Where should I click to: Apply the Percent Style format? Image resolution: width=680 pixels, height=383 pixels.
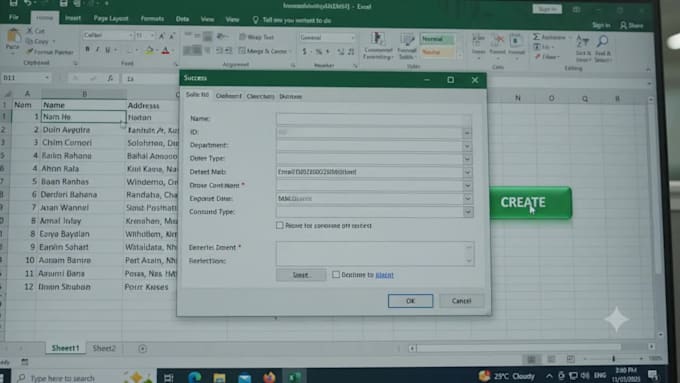coord(319,52)
